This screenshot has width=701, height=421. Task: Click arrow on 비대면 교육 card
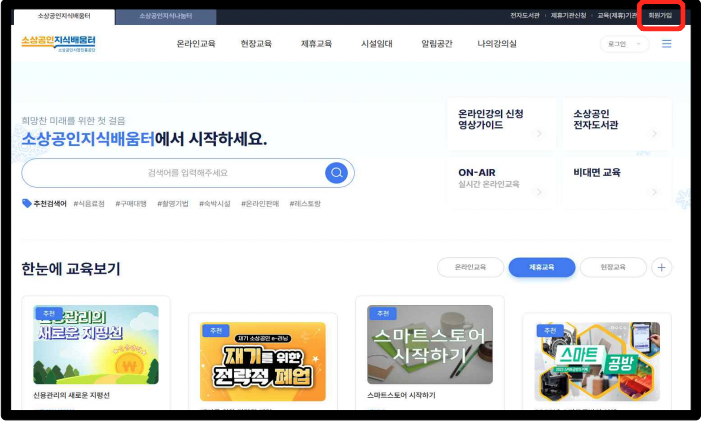pyautogui.click(x=655, y=189)
